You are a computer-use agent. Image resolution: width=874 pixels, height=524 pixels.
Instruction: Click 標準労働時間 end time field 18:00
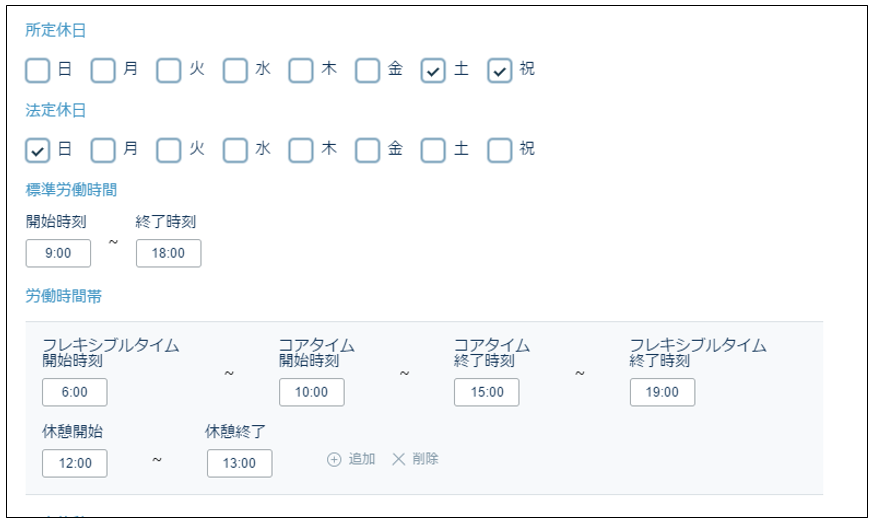pyautogui.click(x=169, y=254)
